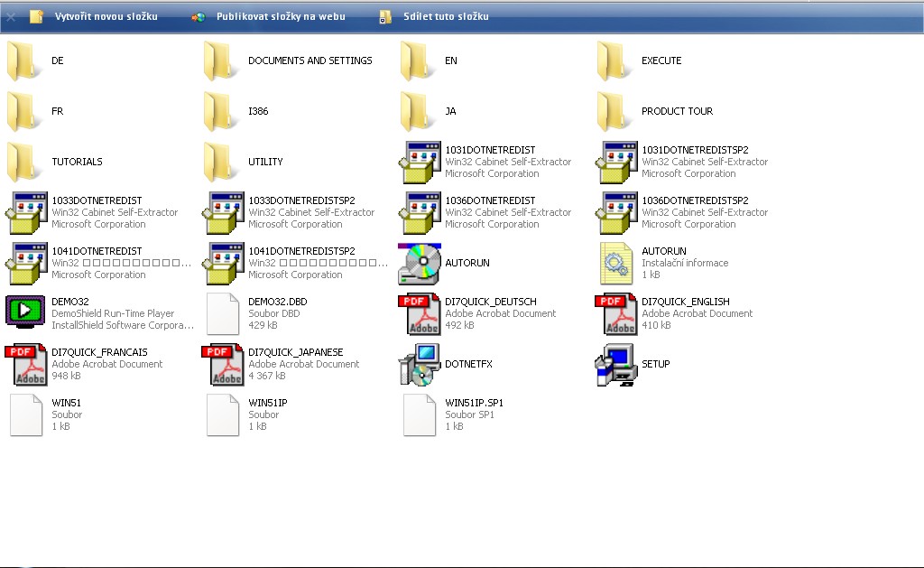The height and width of the screenshot is (568, 924).
Task: Click the 1041DOTNETREDISTSP2 installer icon
Action: click(223, 264)
